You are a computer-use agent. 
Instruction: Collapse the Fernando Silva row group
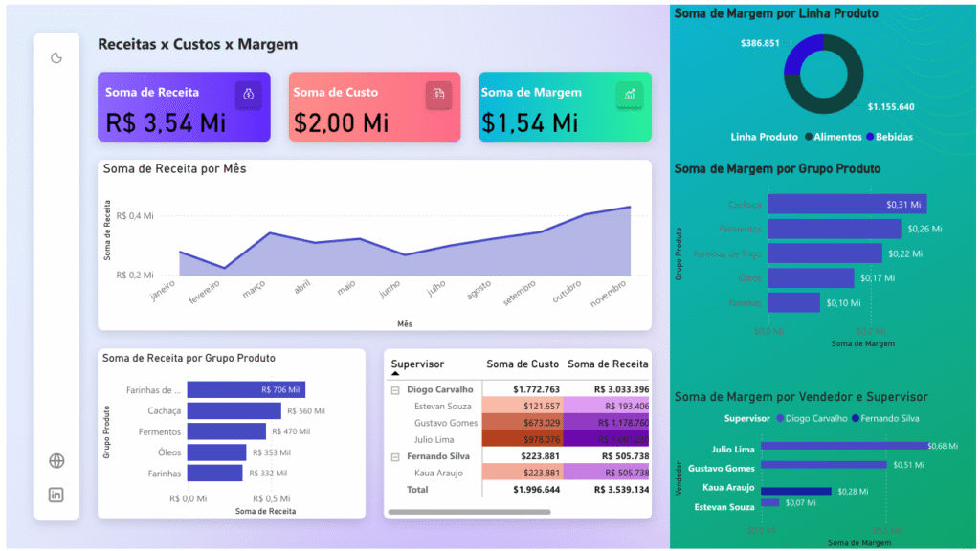(x=395, y=457)
